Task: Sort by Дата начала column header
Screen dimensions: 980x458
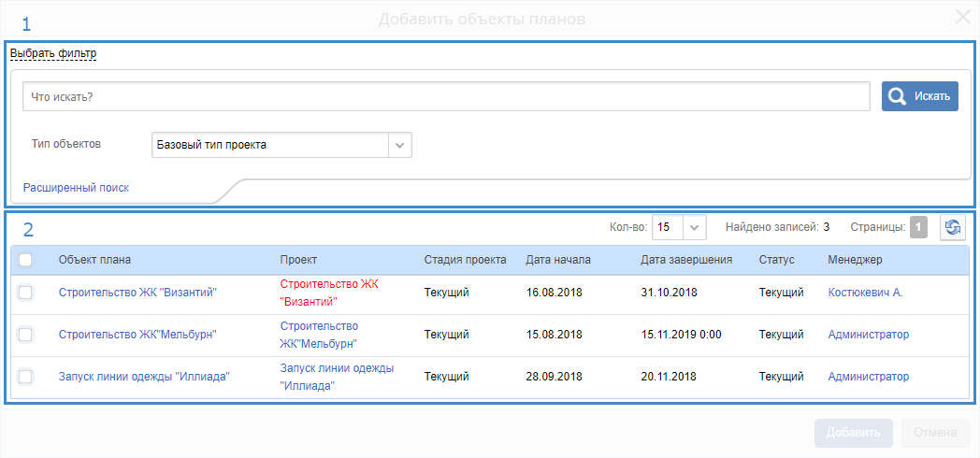Action: [x=557, y=260]
